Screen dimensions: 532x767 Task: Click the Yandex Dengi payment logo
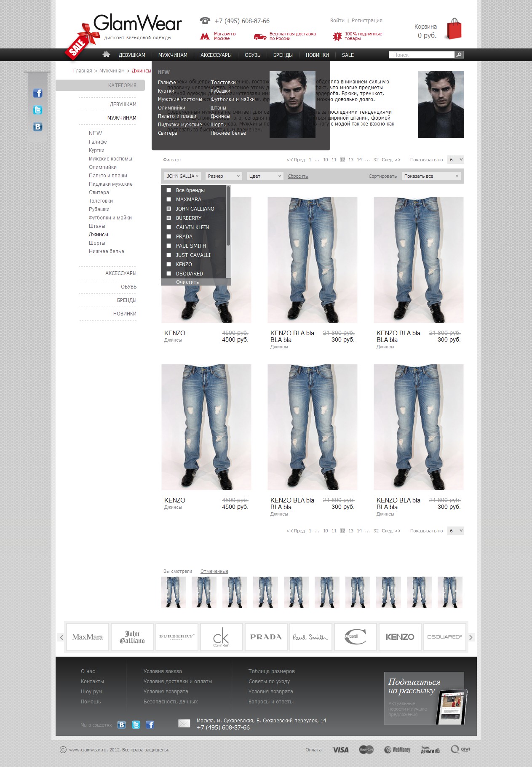click(x=430, y=750)
